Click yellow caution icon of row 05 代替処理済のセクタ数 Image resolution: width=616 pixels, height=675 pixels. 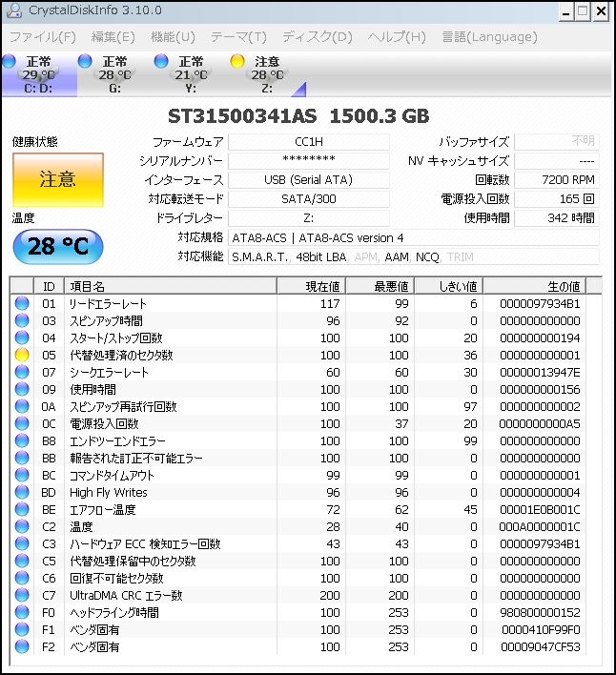(x=22, y=355)
